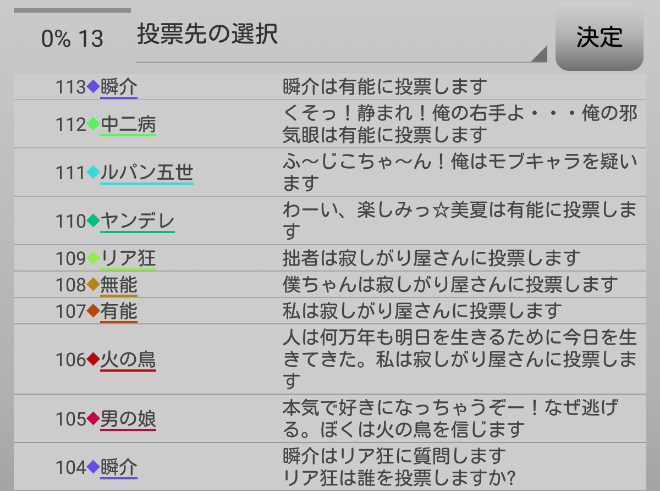Click the yellow diamond icon beside 無能

click(x=93, y=285)
